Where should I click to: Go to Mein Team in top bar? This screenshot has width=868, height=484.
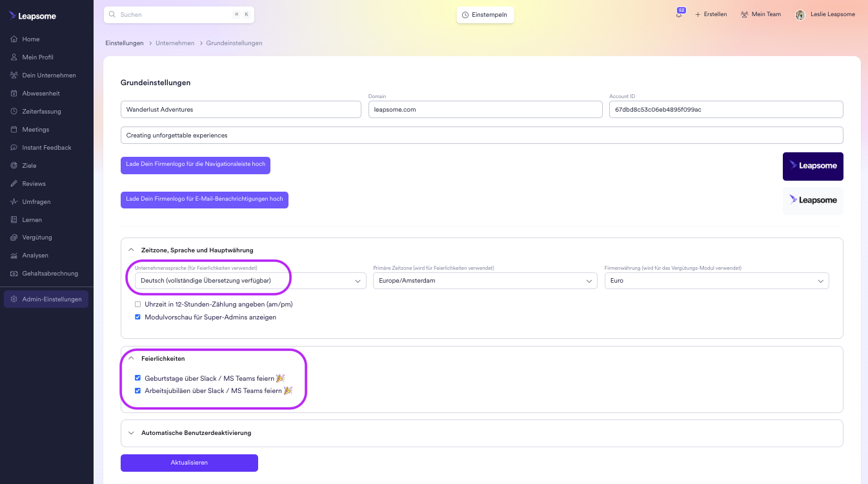[760, 14]
